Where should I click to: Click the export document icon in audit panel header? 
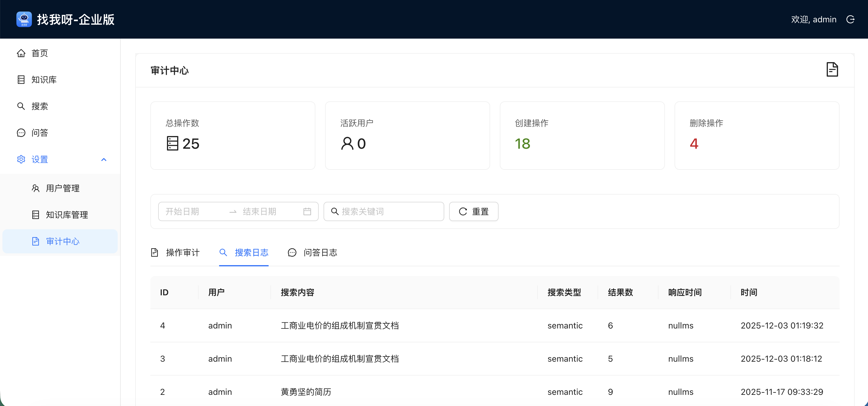pos(832,69)
